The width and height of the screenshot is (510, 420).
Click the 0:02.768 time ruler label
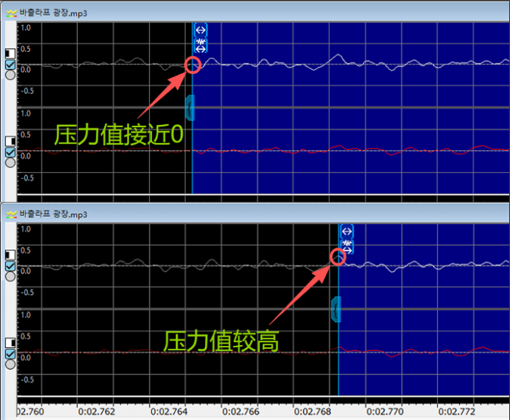coord(313,412)
